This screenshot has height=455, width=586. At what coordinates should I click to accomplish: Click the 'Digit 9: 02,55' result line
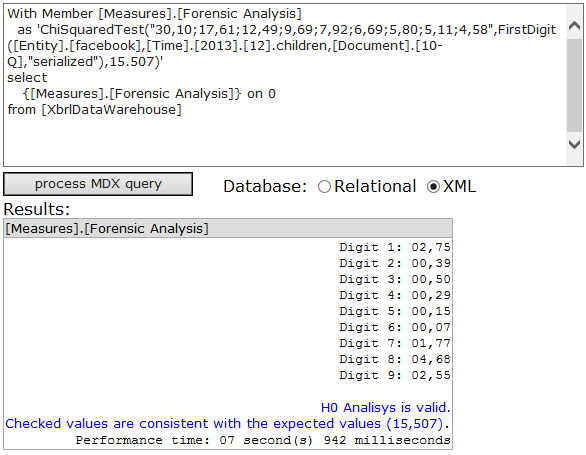[x=395, y=375]
